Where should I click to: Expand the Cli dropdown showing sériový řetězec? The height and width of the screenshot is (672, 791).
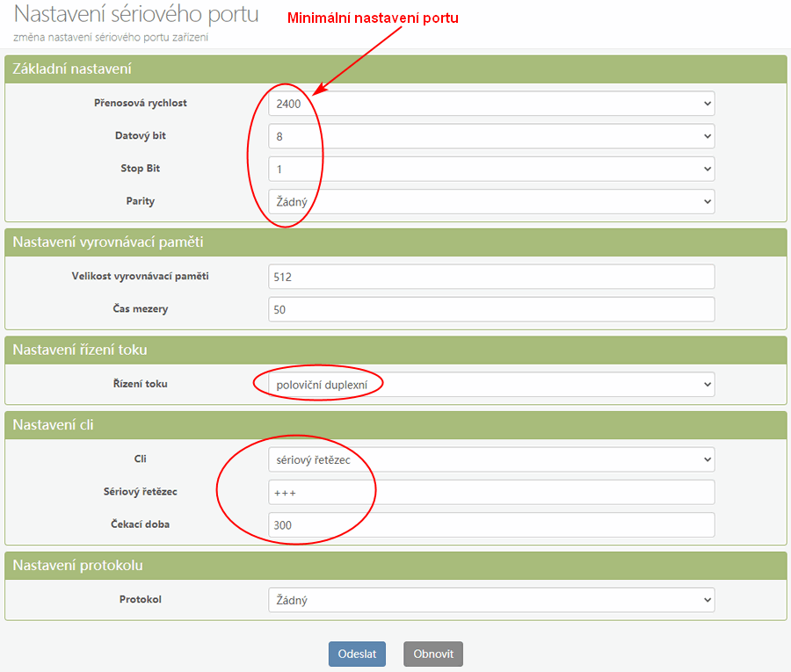tap(491, 459)
